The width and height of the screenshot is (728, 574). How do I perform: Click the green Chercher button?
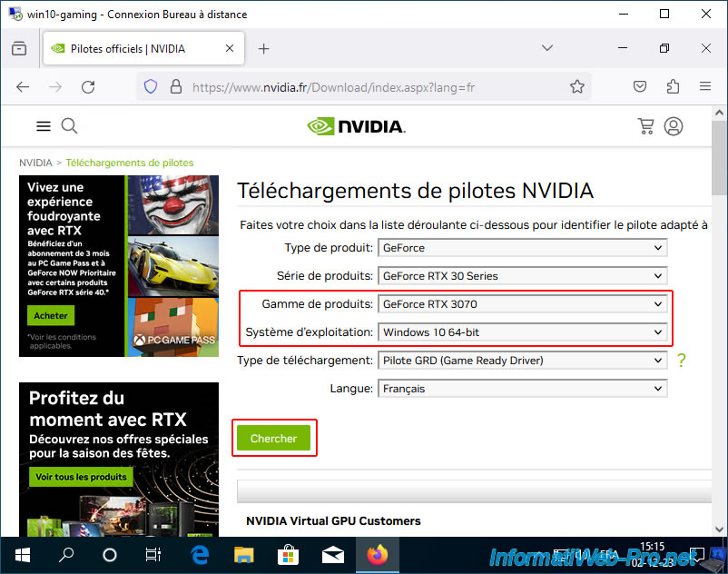273,438
